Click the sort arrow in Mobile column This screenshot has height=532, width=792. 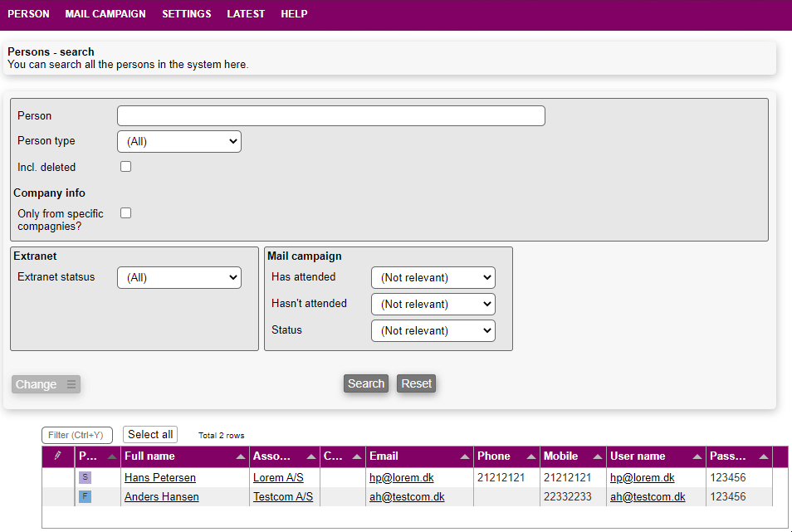pyautogui.click(x=598, y=456)
